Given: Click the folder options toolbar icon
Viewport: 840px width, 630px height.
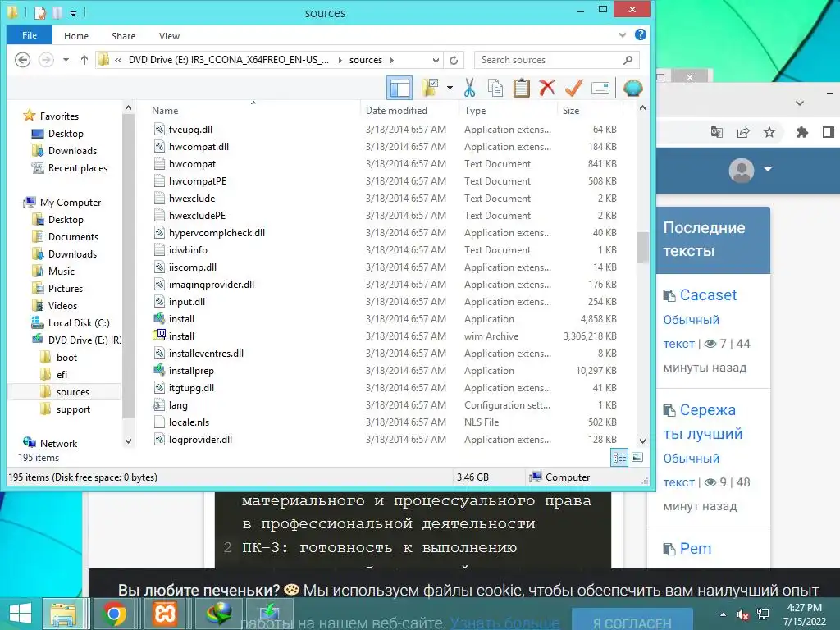Looking at the screenshot, I should pyautogui.click(x=430, y=88).
